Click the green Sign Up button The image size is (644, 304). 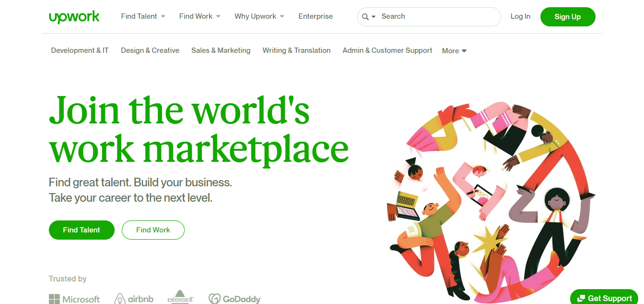[x=568, y=17]
